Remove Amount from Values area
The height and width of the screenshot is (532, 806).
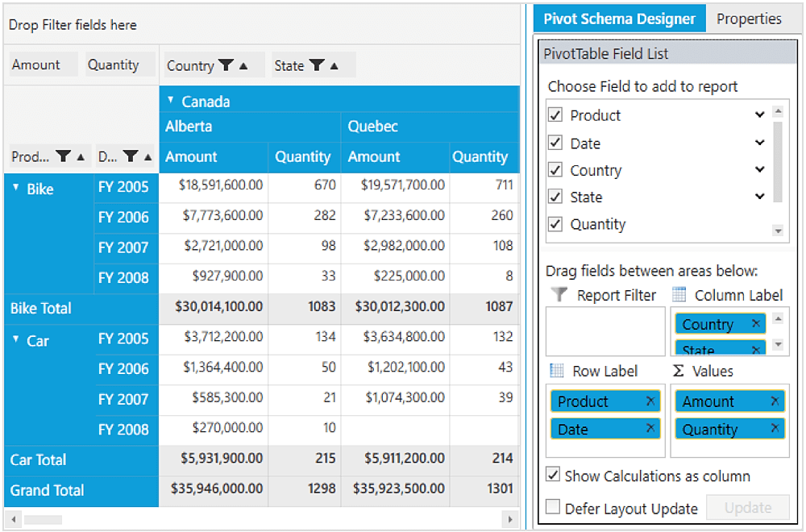pos(775,401)
